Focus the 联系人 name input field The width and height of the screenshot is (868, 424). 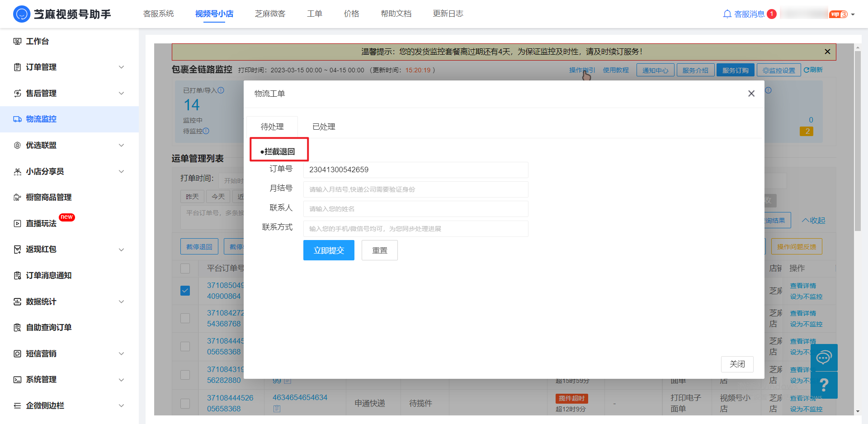tap(415, 209)
